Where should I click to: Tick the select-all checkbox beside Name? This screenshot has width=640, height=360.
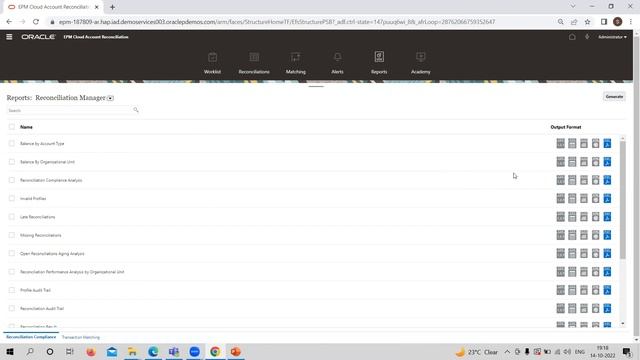click(11, 127)
